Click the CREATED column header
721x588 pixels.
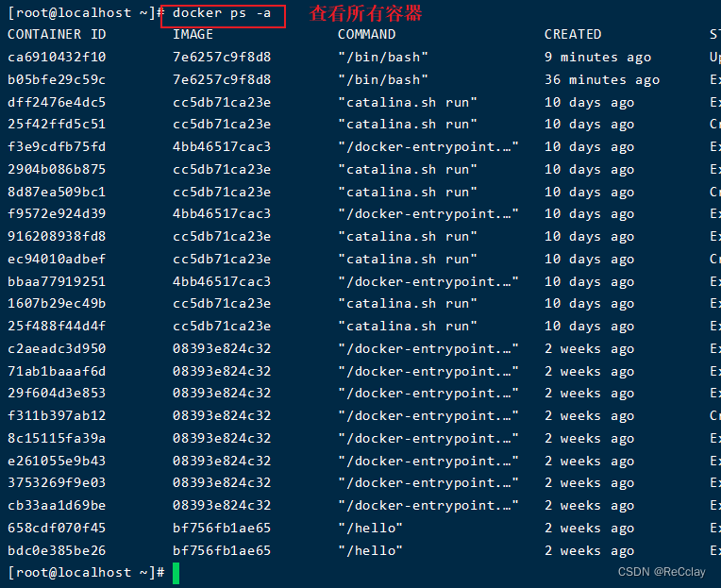(573, 35)
